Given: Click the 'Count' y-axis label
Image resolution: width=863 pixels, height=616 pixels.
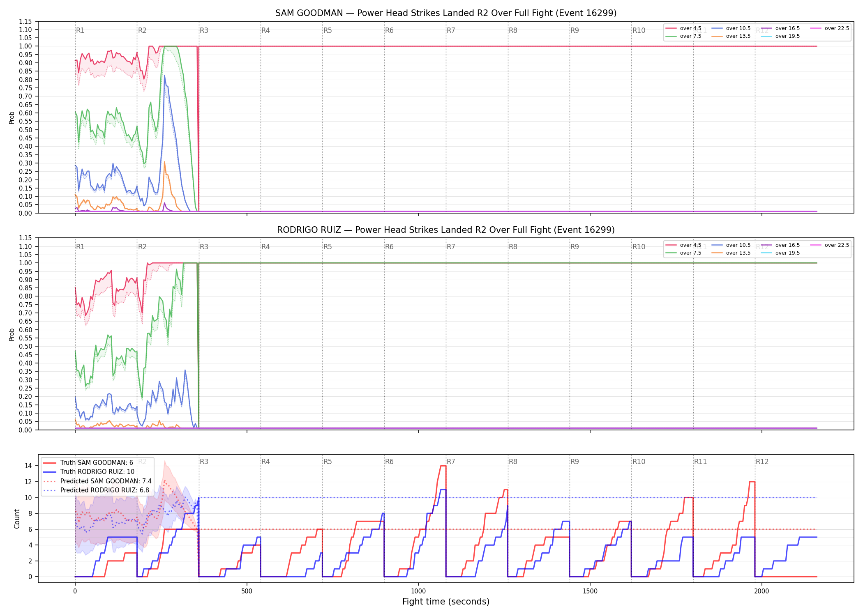Looking at the screenshot, I should 17,519.
